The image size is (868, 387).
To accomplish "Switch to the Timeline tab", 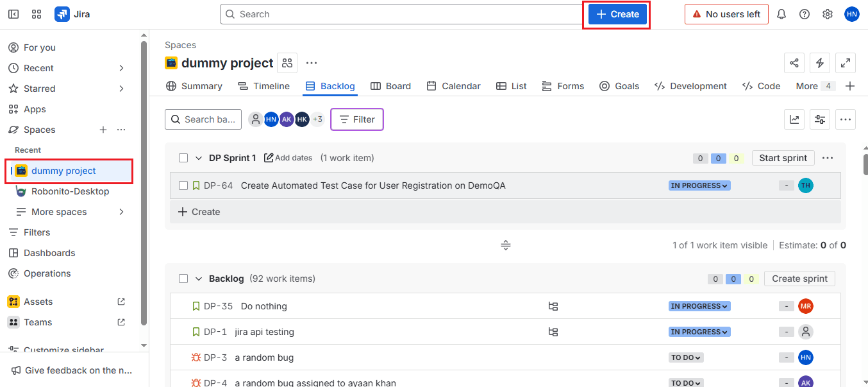I will 263,86.
